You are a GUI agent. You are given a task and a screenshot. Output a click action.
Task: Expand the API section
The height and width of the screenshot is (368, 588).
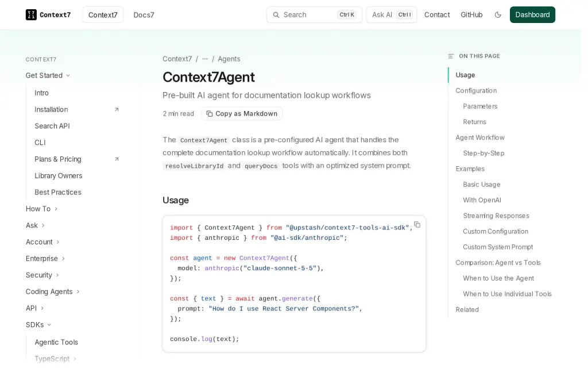point(35,308)
